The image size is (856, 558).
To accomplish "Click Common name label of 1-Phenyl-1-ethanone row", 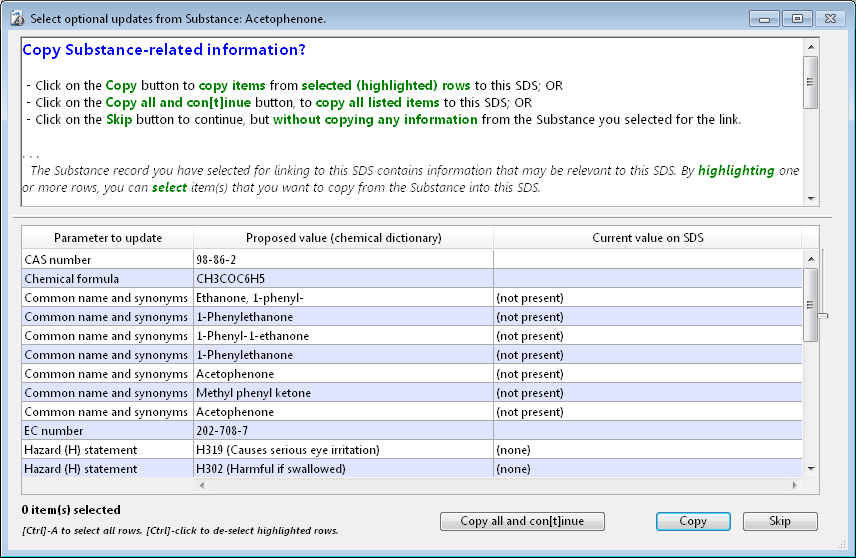I will pos(108,336).
